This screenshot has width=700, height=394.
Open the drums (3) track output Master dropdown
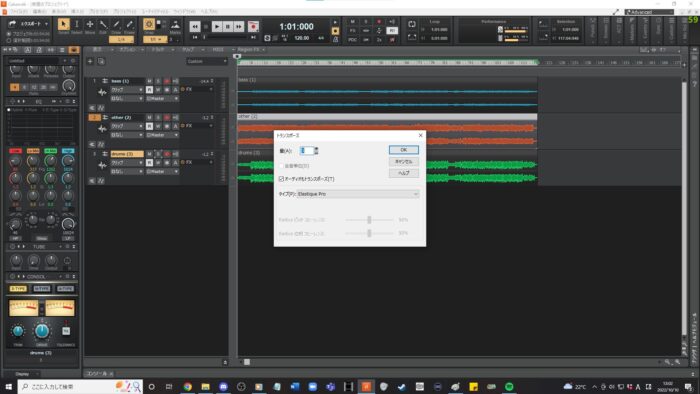162,172
